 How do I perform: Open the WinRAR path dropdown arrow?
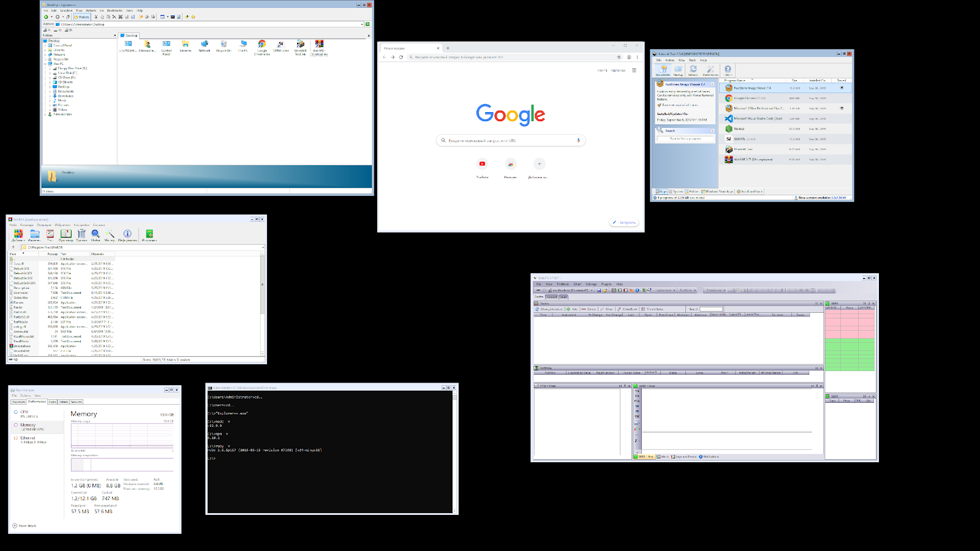tap(263, 247)
